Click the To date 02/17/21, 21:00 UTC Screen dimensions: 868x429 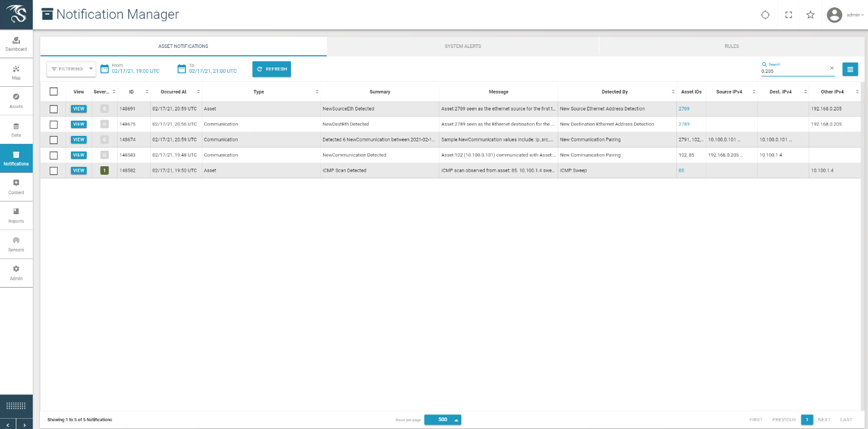pyautogui.click(x=213, y=71)
